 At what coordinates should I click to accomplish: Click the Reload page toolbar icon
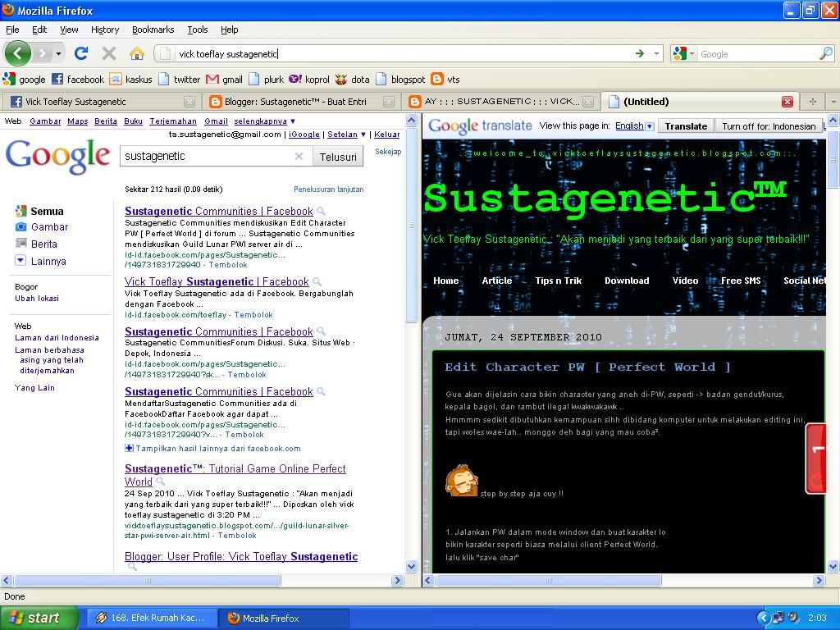(81, 52)
